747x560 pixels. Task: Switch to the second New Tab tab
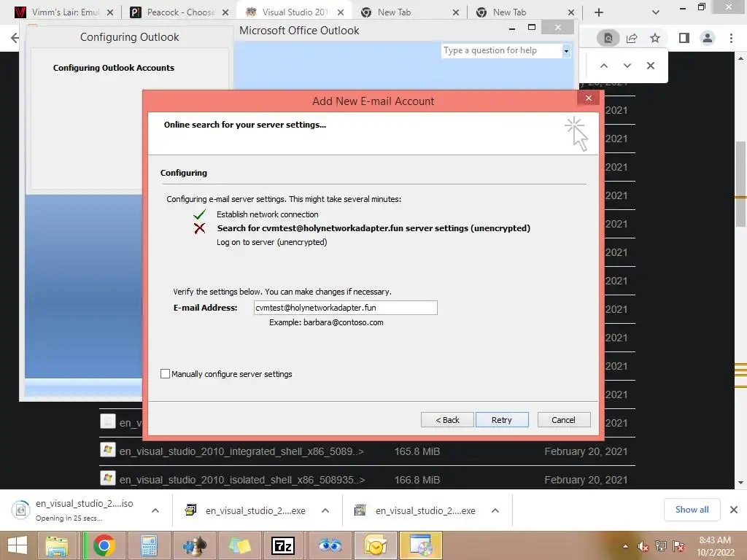[x=510, y=12]
